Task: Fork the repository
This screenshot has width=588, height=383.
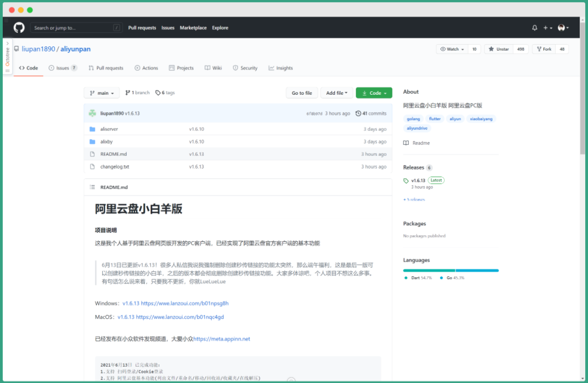Action: 544,49
